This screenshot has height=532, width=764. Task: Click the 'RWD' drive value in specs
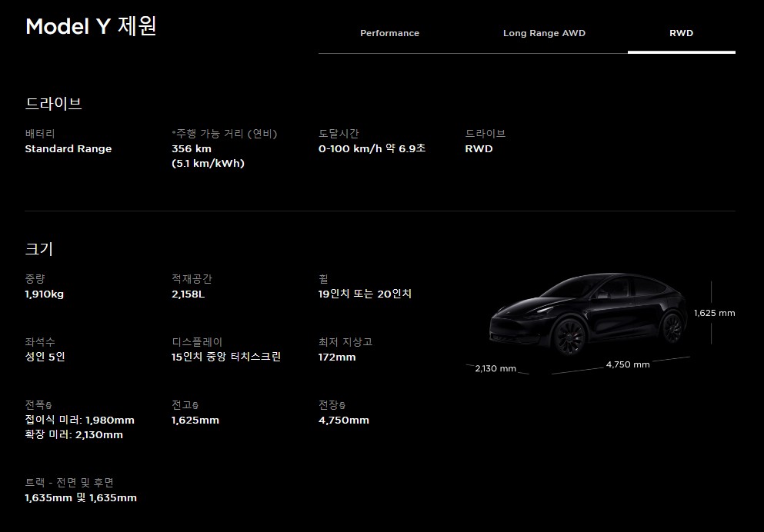click(x=479, y=149)
